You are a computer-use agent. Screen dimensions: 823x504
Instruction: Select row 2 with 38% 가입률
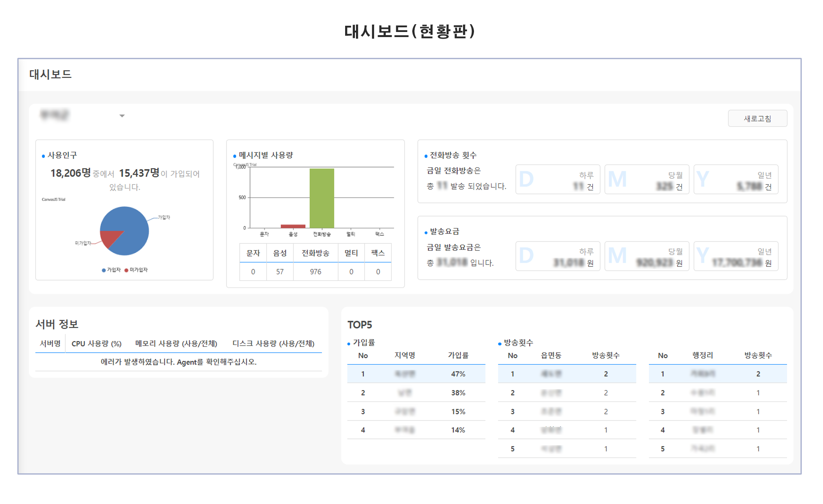click(x=416, y=393)
